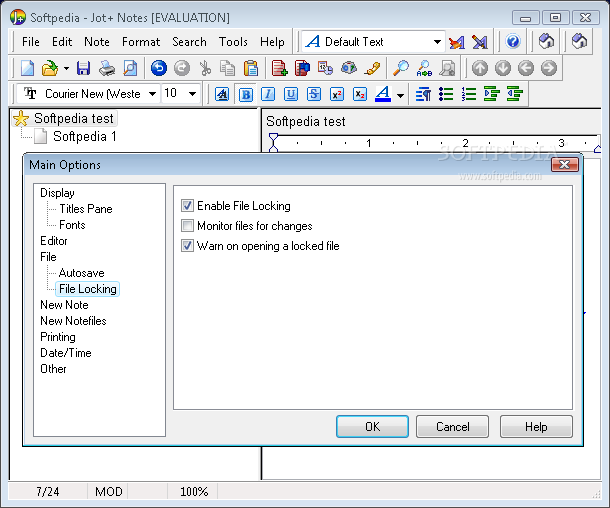This screenshot has height=508, width=610.
Task: Open the font color dropdown arrow
Action: (400, 95)
